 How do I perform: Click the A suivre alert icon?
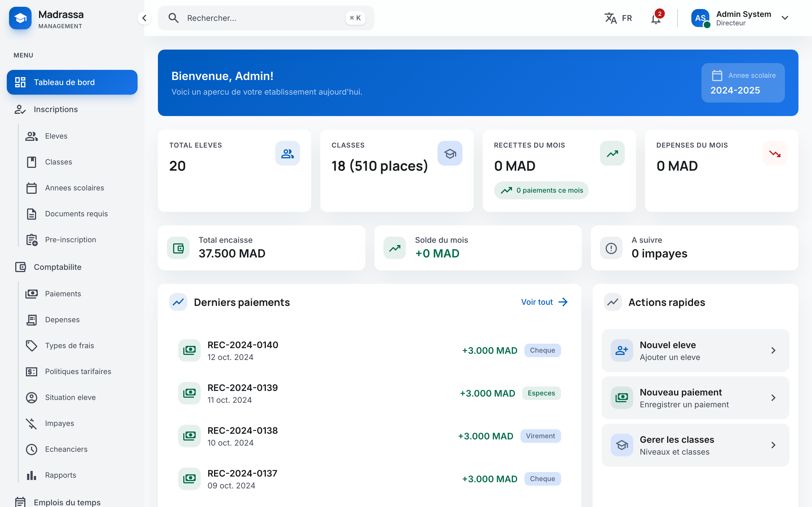coord(611,248)
